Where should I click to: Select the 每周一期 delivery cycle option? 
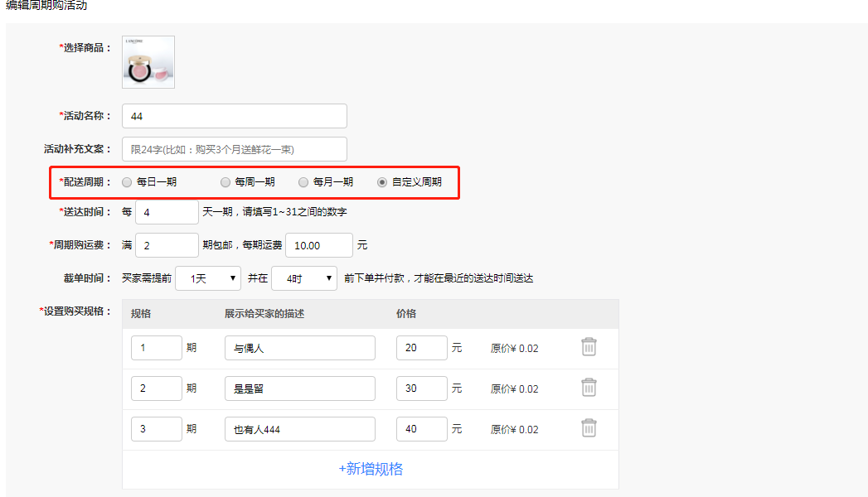(x=225, y=181)
